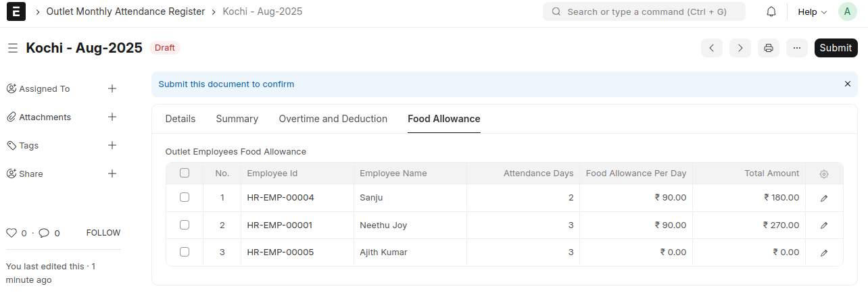
Task: Edit Ajith Kumar row with pencil icon
Action: point(823,252)
